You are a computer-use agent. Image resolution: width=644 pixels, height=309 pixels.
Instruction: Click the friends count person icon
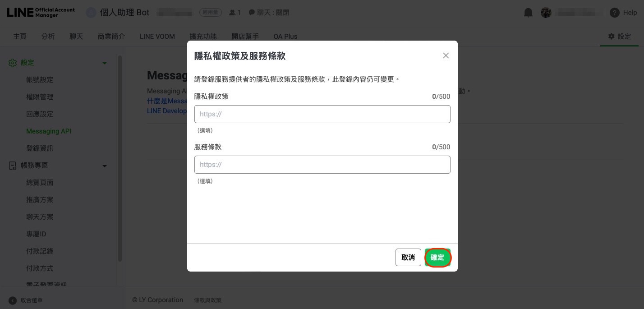click(x=232, y=13)
